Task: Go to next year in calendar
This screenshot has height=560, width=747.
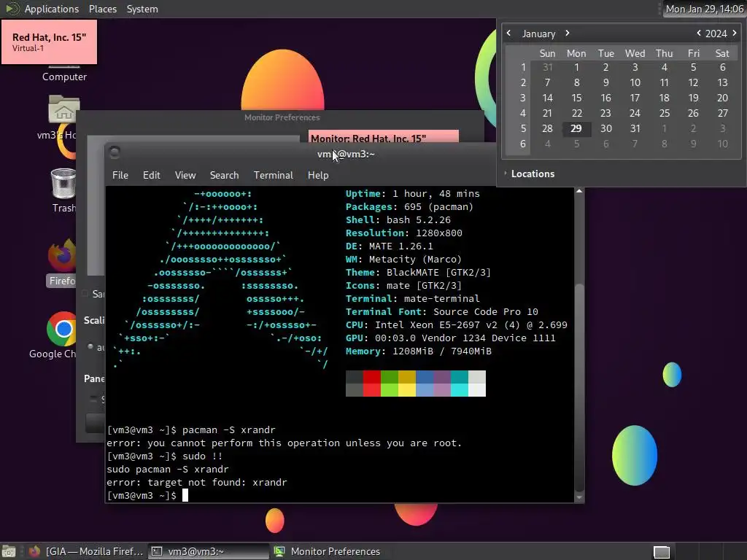Action: (x=734, y=33)
